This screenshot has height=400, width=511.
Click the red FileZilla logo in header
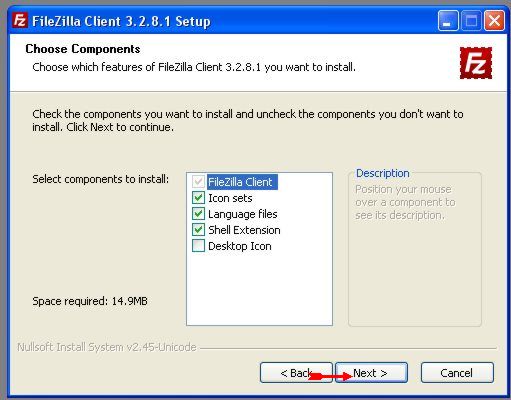coord(476,63)
